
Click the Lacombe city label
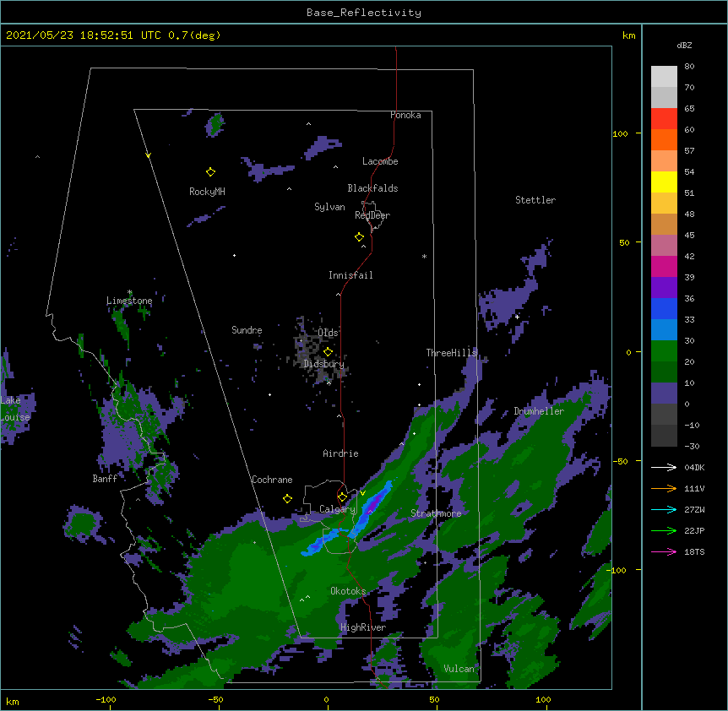[x=380, y=161]
